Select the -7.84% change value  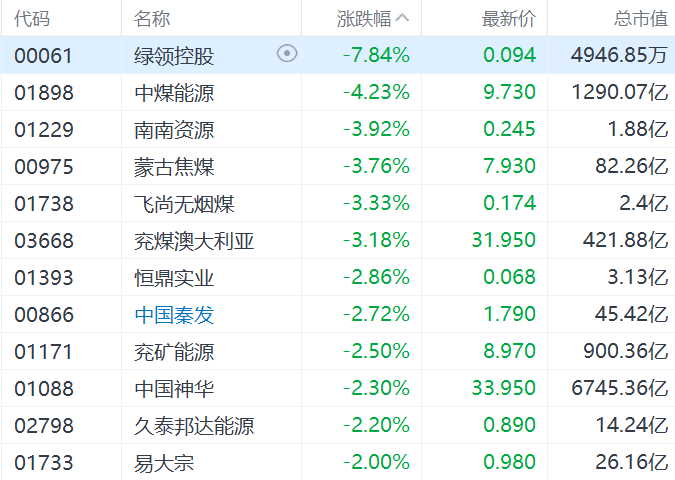pos(376,55)
